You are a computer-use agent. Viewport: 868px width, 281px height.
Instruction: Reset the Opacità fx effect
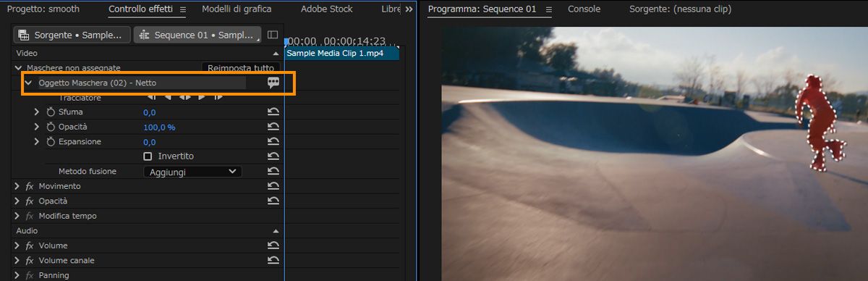point(273,201)
